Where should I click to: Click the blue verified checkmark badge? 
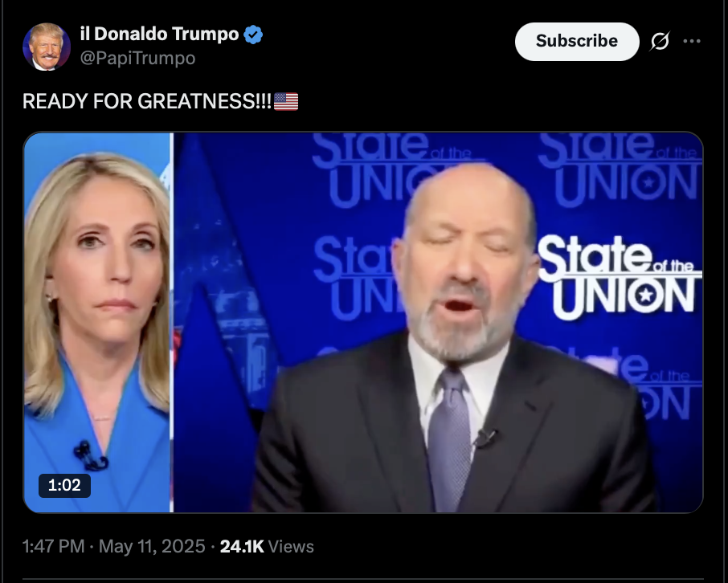[x=253, y=35]
